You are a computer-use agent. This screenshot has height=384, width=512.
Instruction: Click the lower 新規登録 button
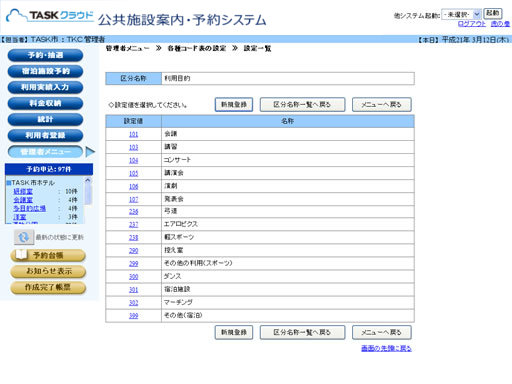(234, 332)
